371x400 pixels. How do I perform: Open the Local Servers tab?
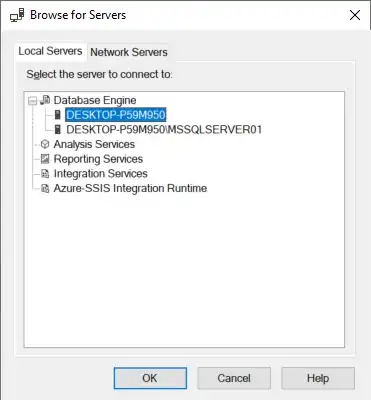click(50, 51)
